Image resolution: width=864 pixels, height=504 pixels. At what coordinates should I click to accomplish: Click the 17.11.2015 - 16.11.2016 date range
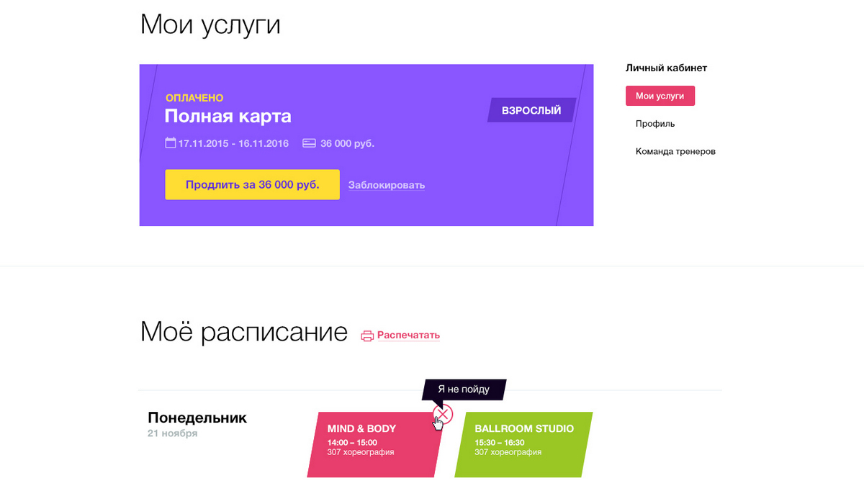pyautogui.click(x=233, y=143)
